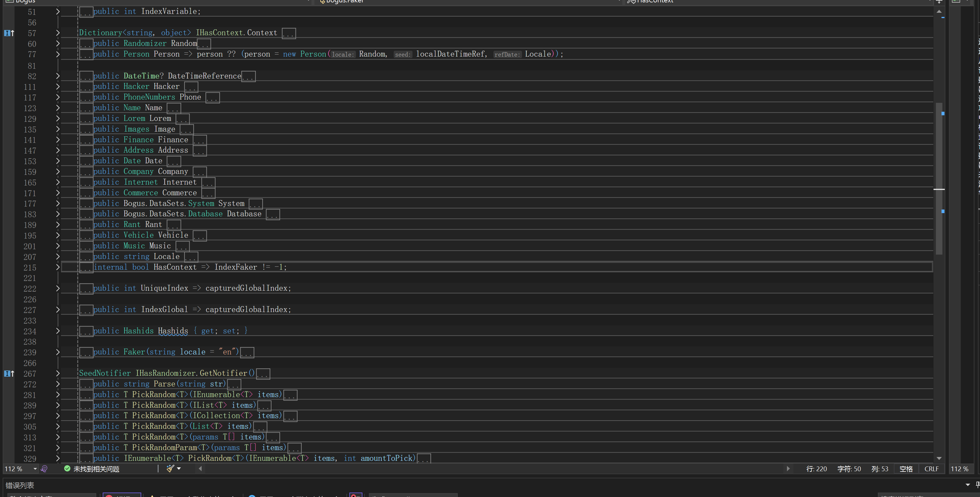The width and height of the screenshot is (980, 497).
Task: Expand the Address property at line 147
Action: (x=58, y=150)
